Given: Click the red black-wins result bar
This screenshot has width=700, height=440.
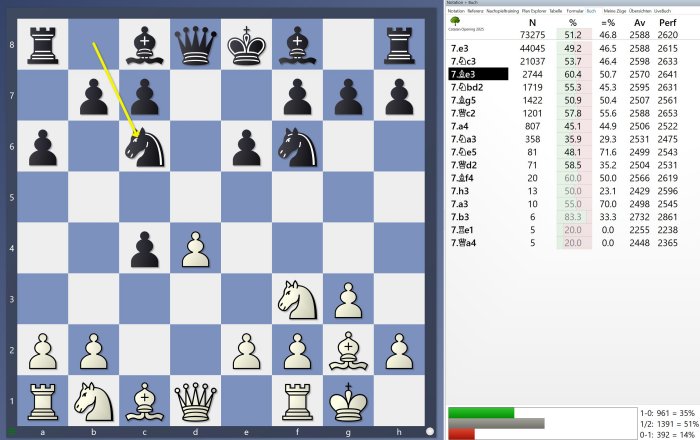Looking at the screenshot, I should (461, 434).
